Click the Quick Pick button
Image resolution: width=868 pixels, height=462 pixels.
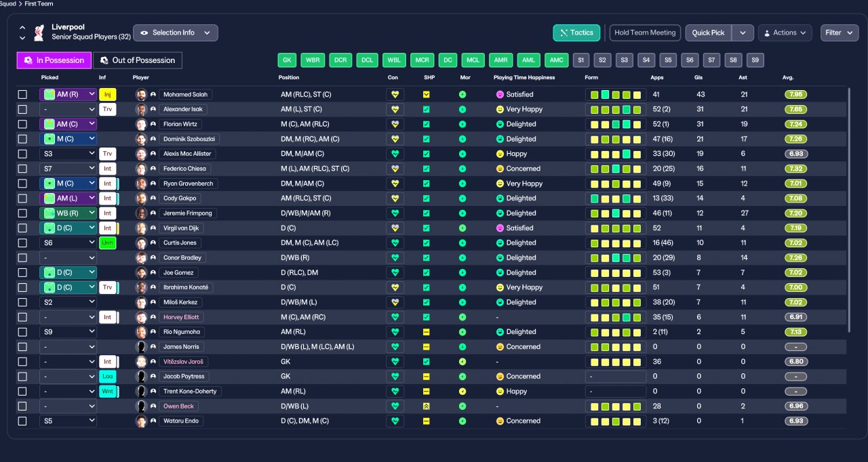pyautogui.click(x=708, y=33)
